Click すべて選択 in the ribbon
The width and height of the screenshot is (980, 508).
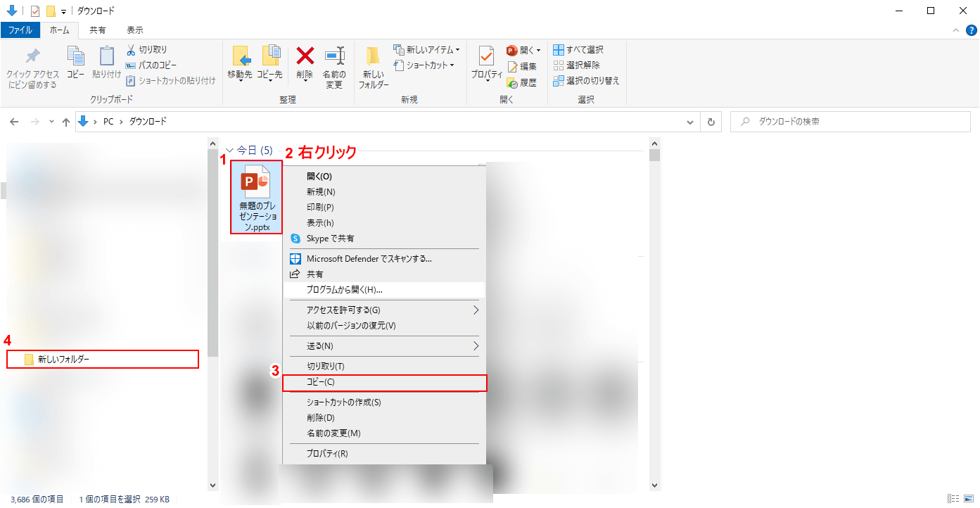[578, 50]
